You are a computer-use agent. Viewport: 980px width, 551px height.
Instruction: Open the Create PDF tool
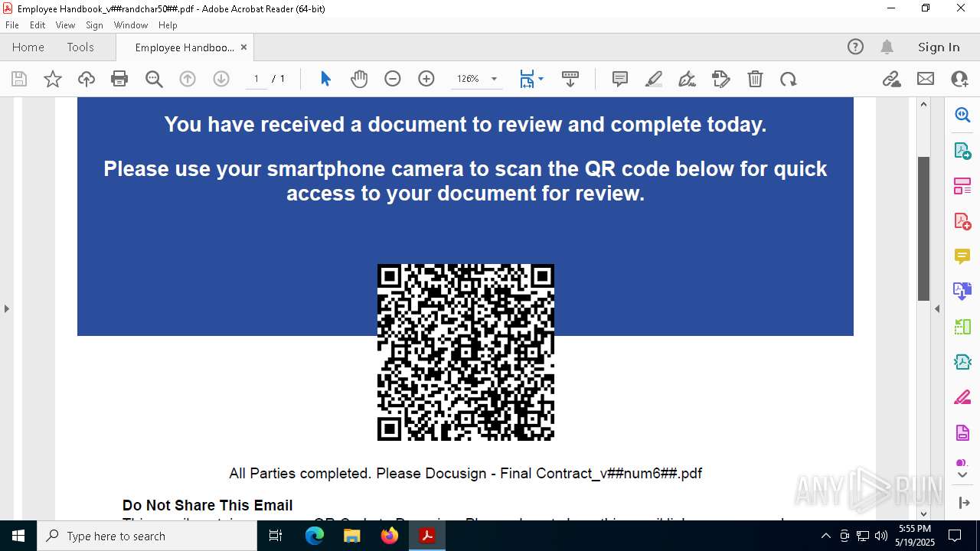coord(962,221)
